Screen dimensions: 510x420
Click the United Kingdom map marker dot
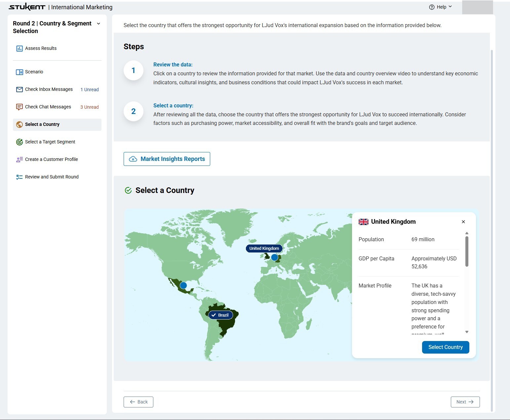[274, 257]
